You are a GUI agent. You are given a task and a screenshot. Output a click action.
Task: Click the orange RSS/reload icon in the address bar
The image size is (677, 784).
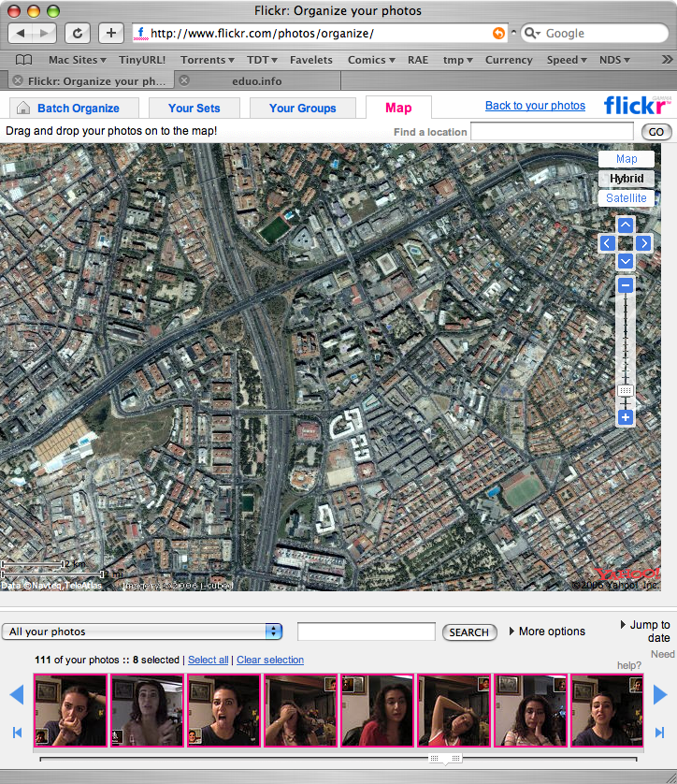pyautogui.click(x=498, y=33)
